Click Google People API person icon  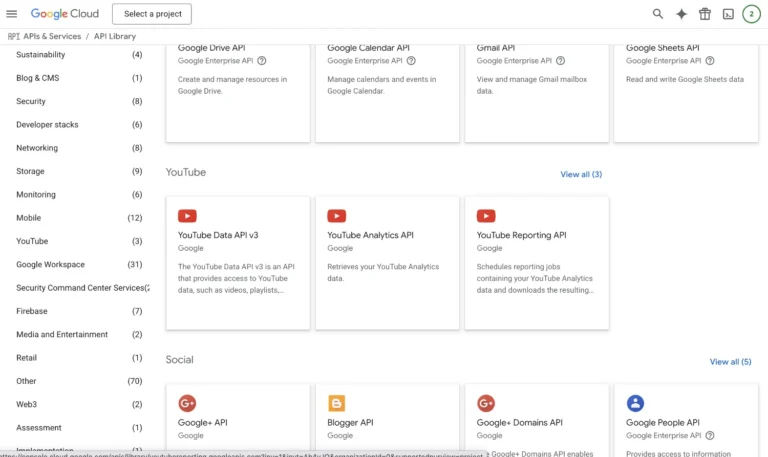pos(635,403)
